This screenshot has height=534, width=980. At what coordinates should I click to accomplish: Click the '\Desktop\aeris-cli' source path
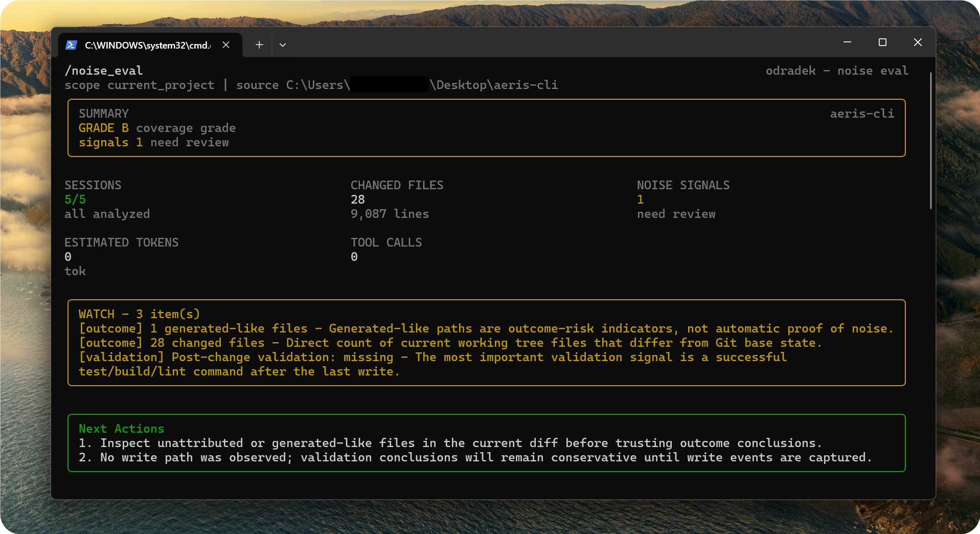pos(493,85)
